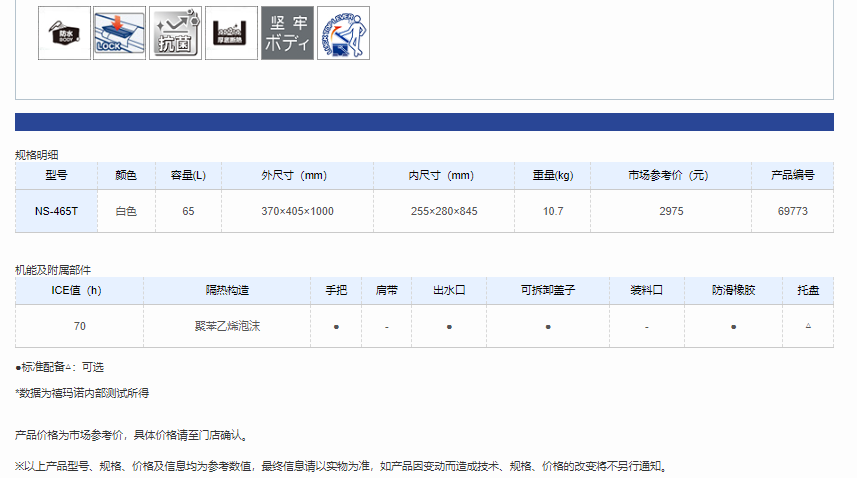Click inner dimensions 255×280×845
This screenshot has height=478, width=868.
[x=444, y=211]
